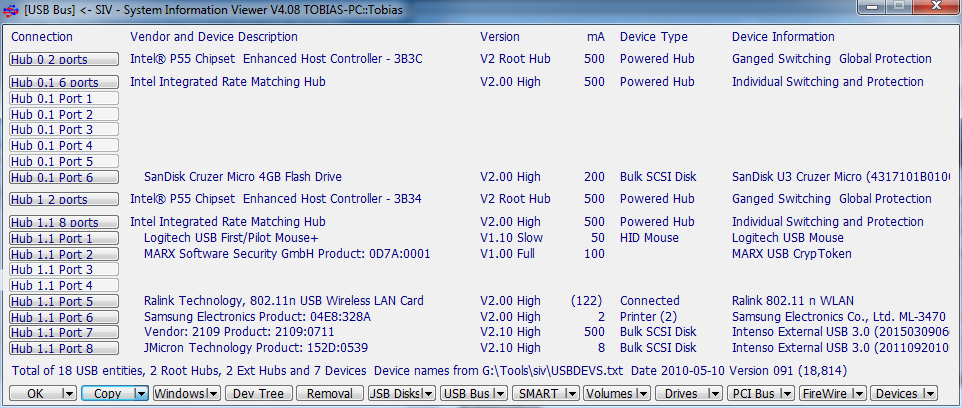Viewport: 962px width, 408px height.
Task: Click Vendor and Device Description header
Action: pyautogui.click(x=214, y=37)
